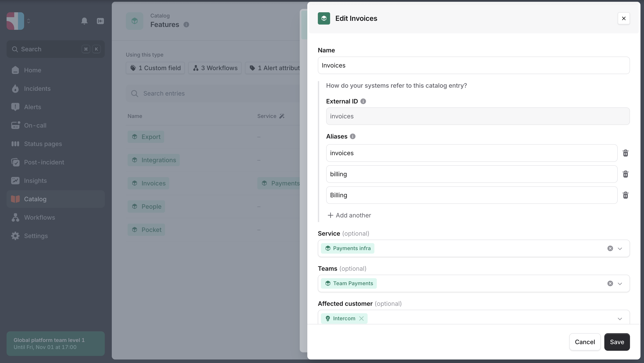
Task: Click Add another alias
Action: click(349, 215)
